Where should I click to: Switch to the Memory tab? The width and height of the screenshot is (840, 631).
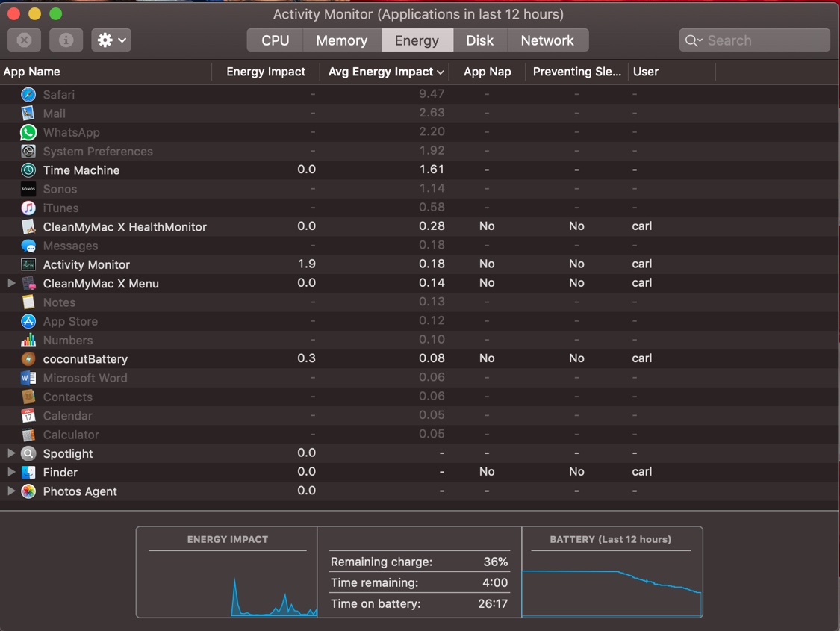click(x=342, y=40)
